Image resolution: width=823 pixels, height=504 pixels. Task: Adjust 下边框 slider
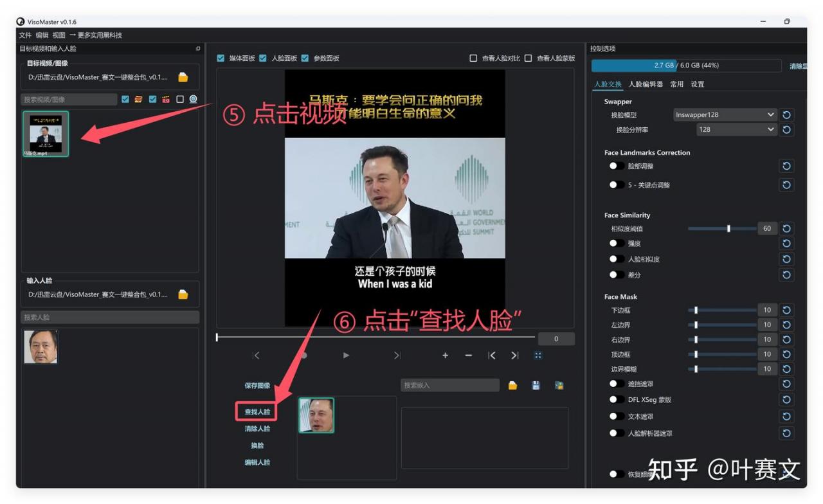721,310
